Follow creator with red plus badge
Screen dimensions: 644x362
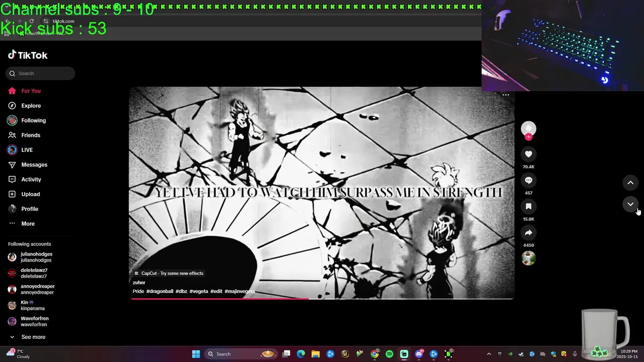(528, 137)
